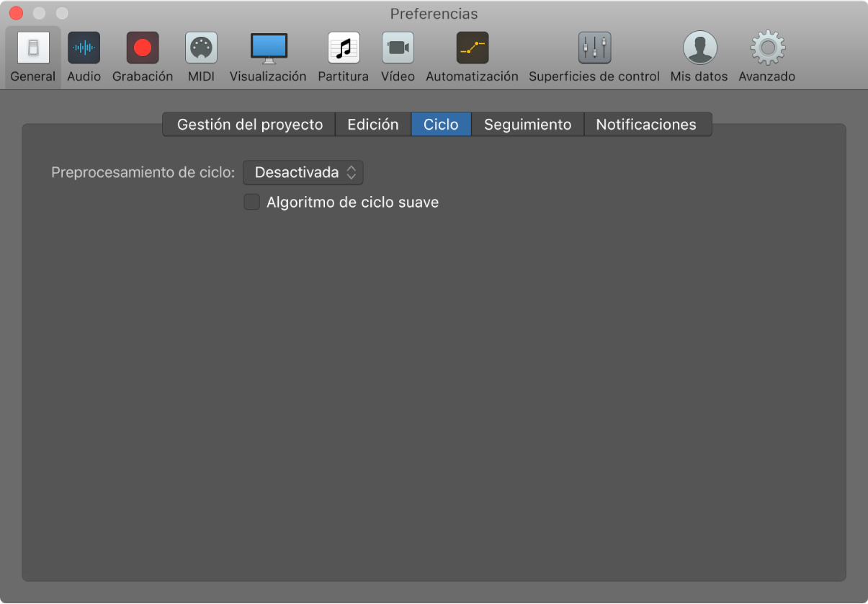The image size is (868, 604).
Task: Switch to Seguimiento tab
Action: tap(527, 125)
